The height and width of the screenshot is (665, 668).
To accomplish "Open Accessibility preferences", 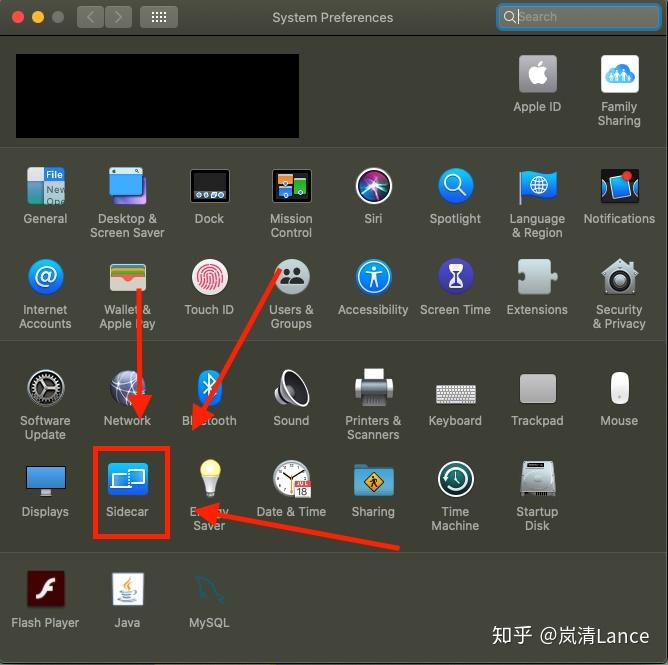I will click(x=374, y=277).
